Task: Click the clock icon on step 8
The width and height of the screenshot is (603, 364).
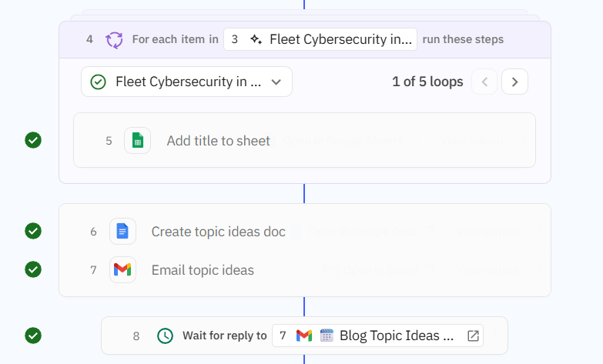Action: [165, 336]
